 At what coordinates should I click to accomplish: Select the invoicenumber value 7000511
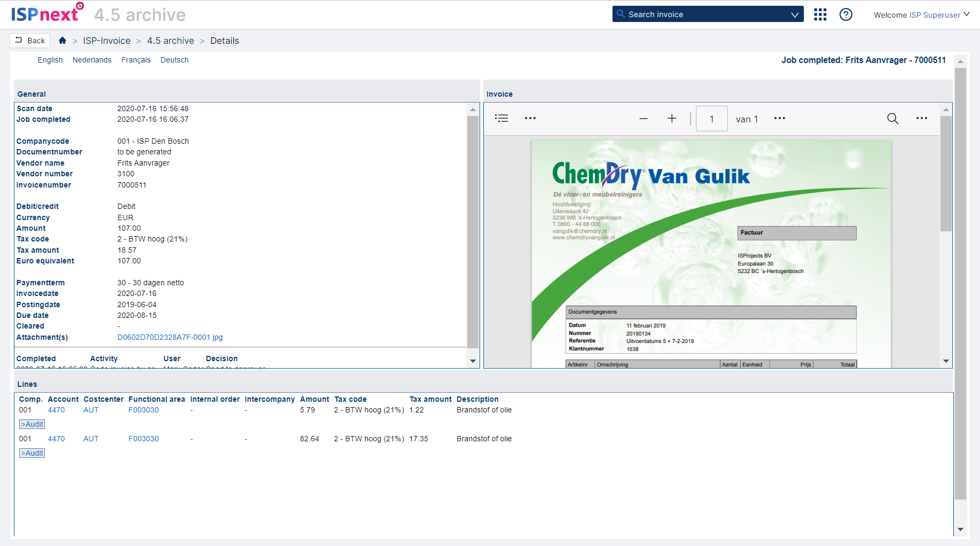[132, 185]
